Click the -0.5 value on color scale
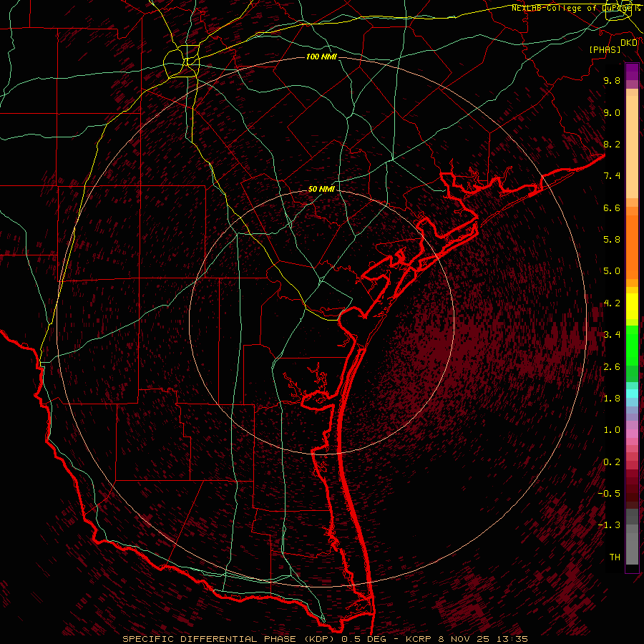Screen dimensions: 644x644 (x=609, y=494)
